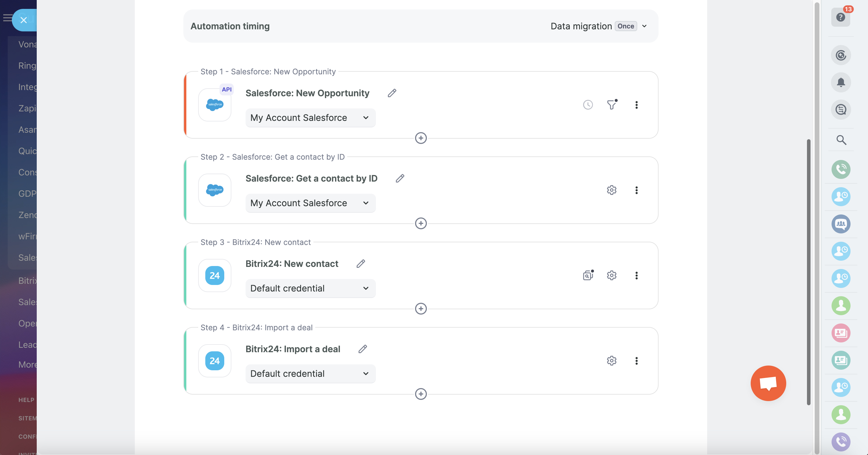The image size is (868, 455).
Task: Open settings gear for Get a contact by ID
Action: (x=611, y=190)
